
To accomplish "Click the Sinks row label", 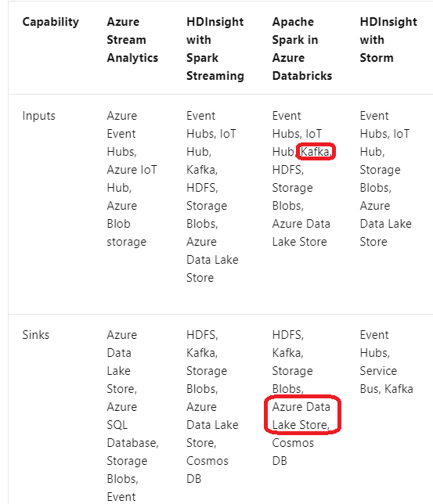I will 36,335.
